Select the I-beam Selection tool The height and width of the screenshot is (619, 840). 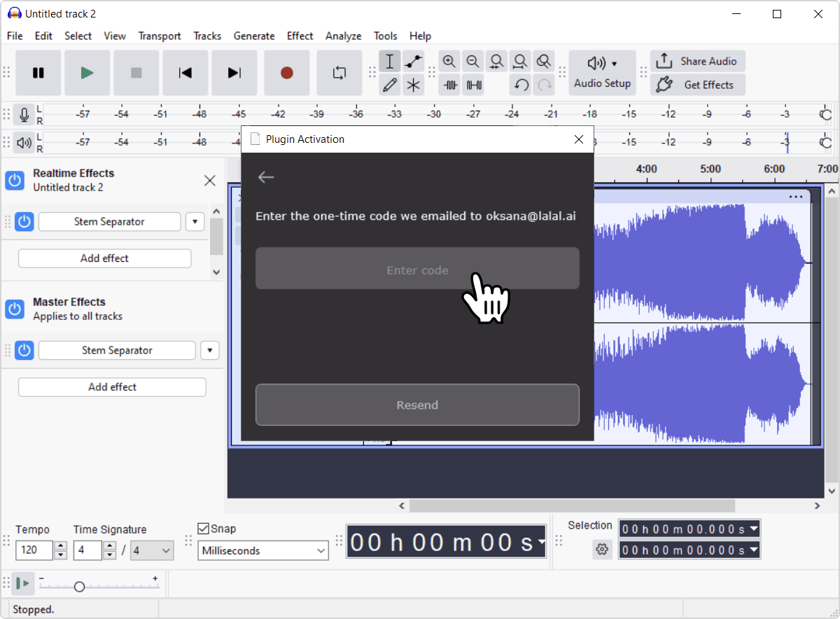point(390,62)
